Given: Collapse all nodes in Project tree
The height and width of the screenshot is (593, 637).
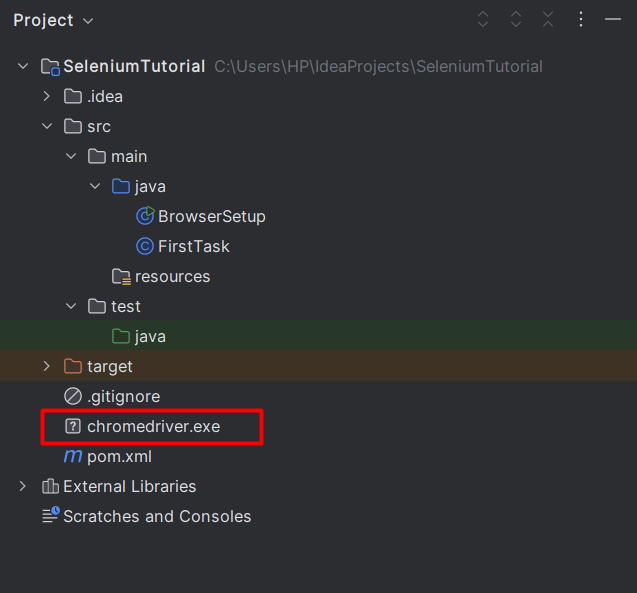Looking at the screenshot, I should (x=548, y=19).
